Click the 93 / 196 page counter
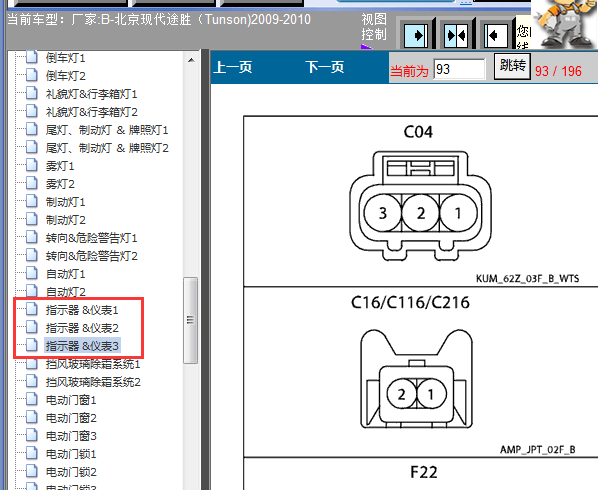Image resolution: width=598 pixels, height=490 pixels. [558, 71]
